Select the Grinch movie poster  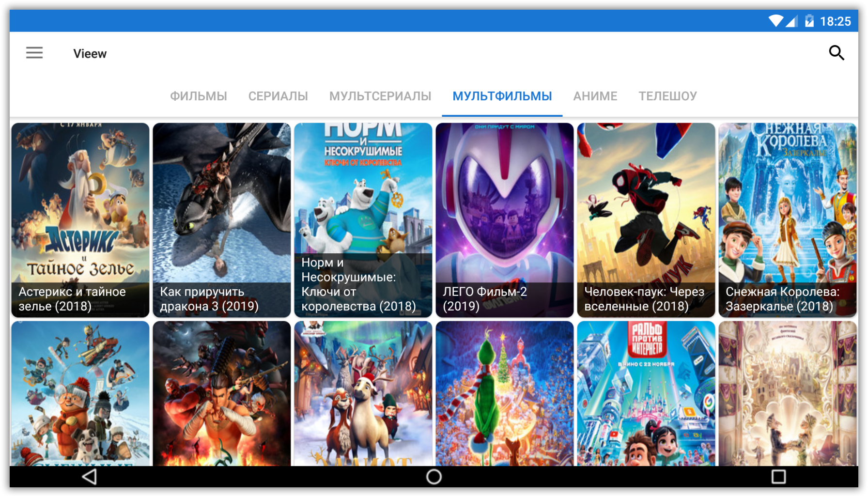(x=505, y=393)
